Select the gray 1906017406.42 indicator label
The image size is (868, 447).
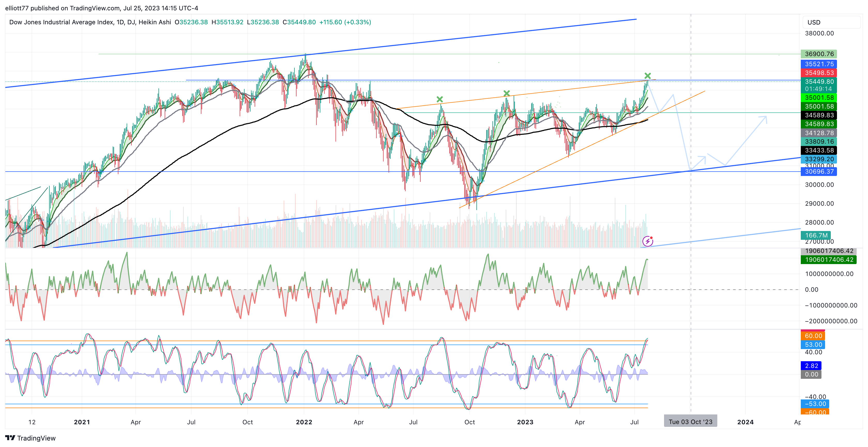pyautogui.click(x=828, y=251)
